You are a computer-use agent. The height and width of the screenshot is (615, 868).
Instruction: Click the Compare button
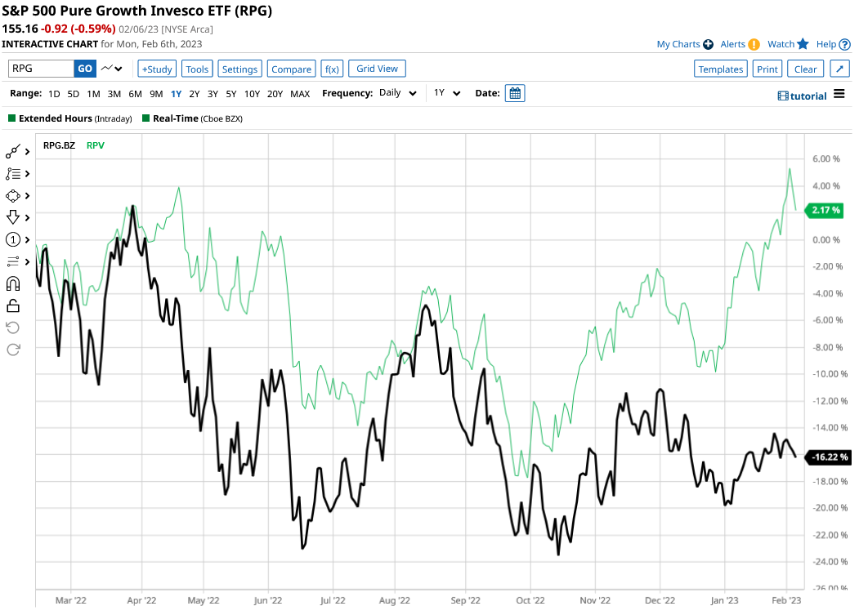291,69
